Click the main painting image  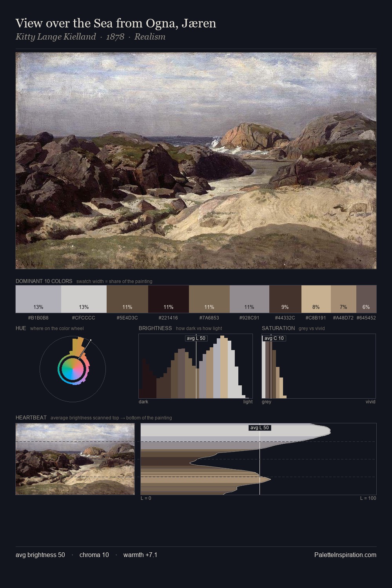(196, 161)
